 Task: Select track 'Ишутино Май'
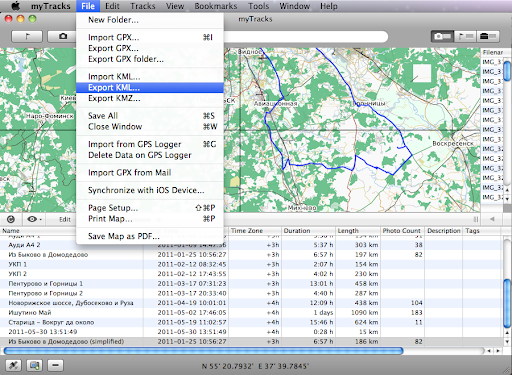[251, 313]
